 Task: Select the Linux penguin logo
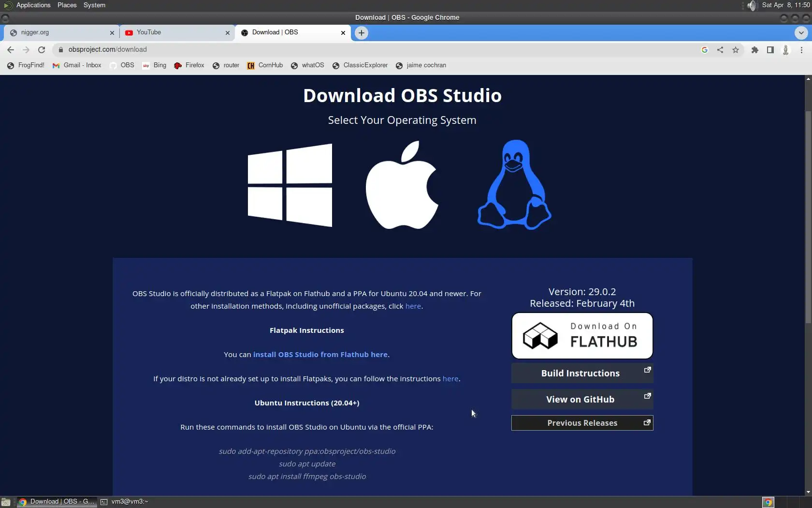coord(514,185)
